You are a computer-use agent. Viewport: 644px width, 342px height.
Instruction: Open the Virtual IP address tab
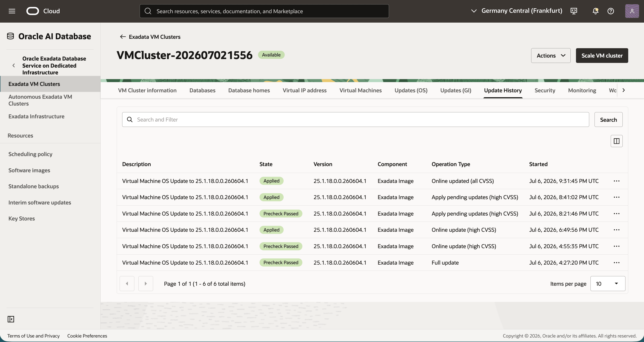[305, 90]
